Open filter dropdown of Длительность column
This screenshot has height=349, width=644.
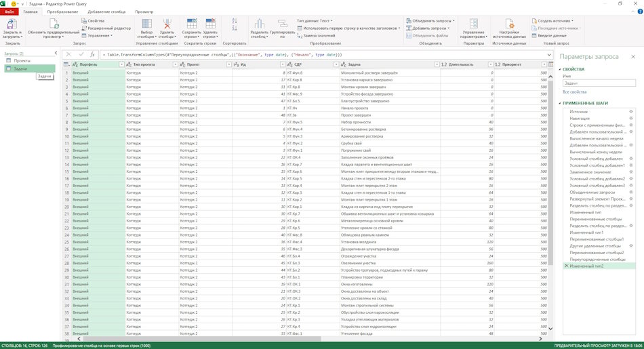click(491, 64)
